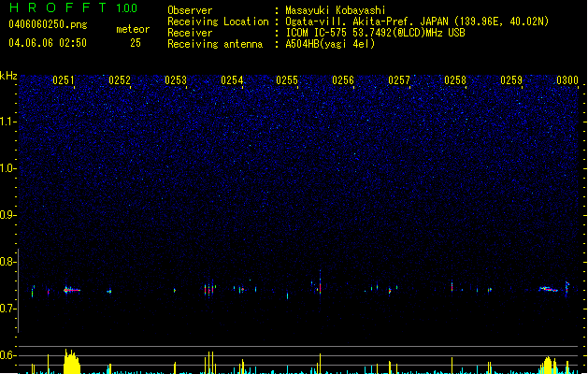
Task: Click the meteor label
Action: click(133, 29)
